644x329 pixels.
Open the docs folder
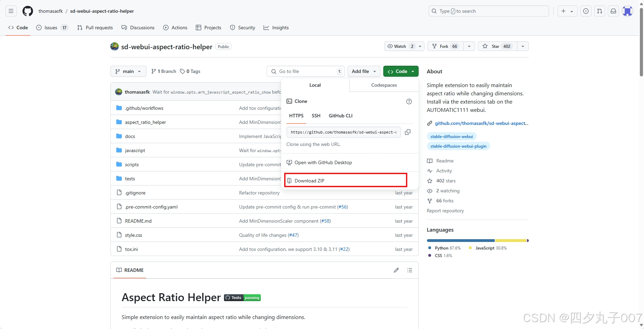click(130, 136)
